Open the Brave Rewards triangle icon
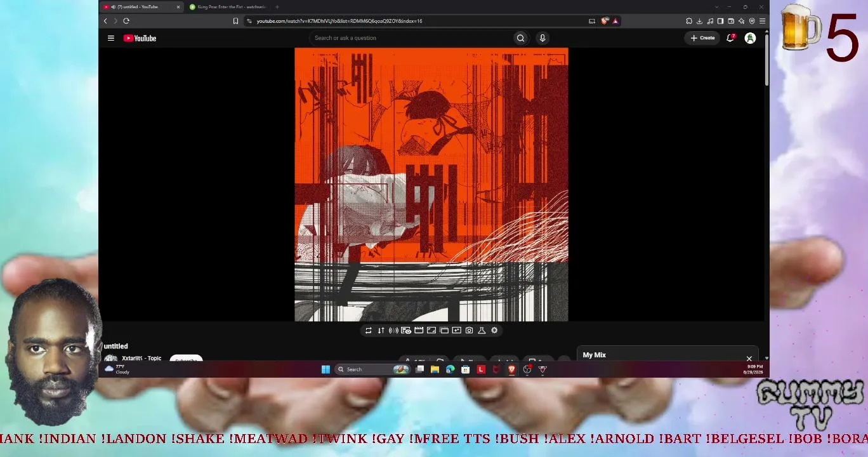 [x=615, y=21]
